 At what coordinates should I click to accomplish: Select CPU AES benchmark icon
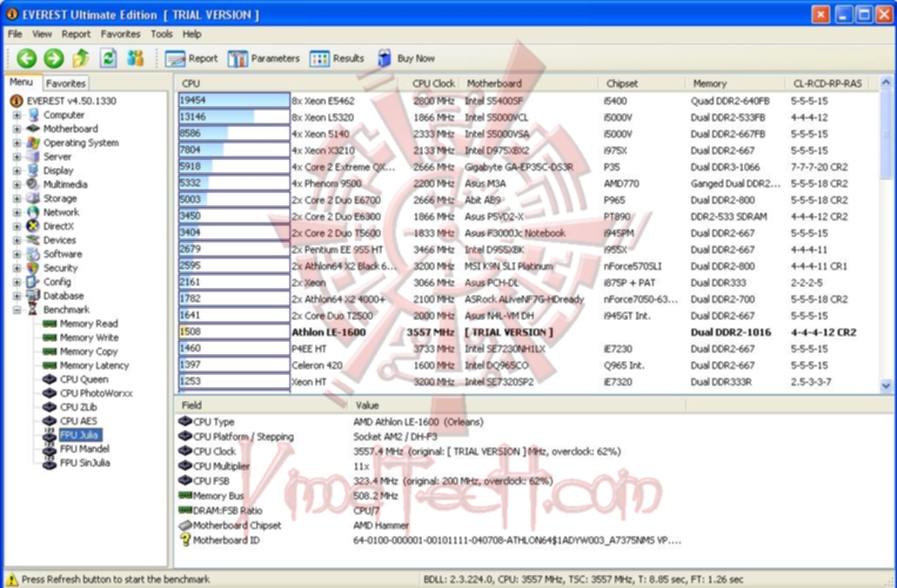click(50, 421)
